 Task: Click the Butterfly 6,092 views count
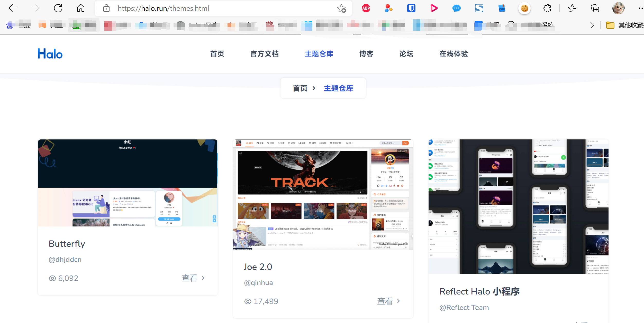point(64,278)
